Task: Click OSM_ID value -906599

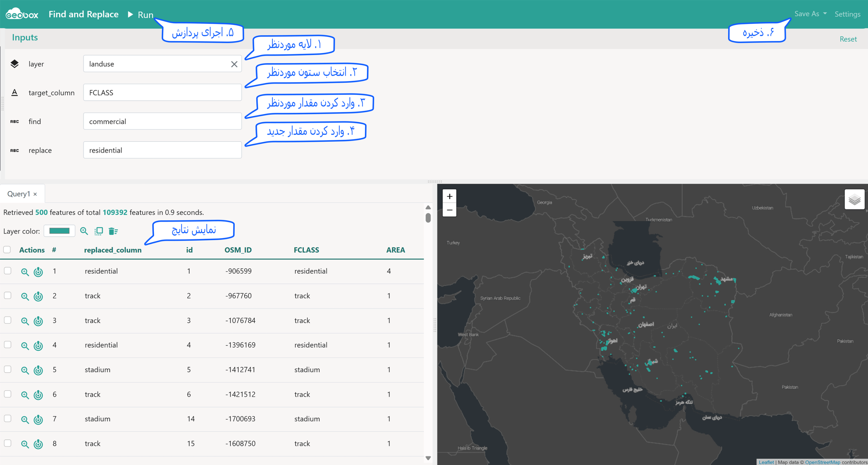Action: pos(238,271)
